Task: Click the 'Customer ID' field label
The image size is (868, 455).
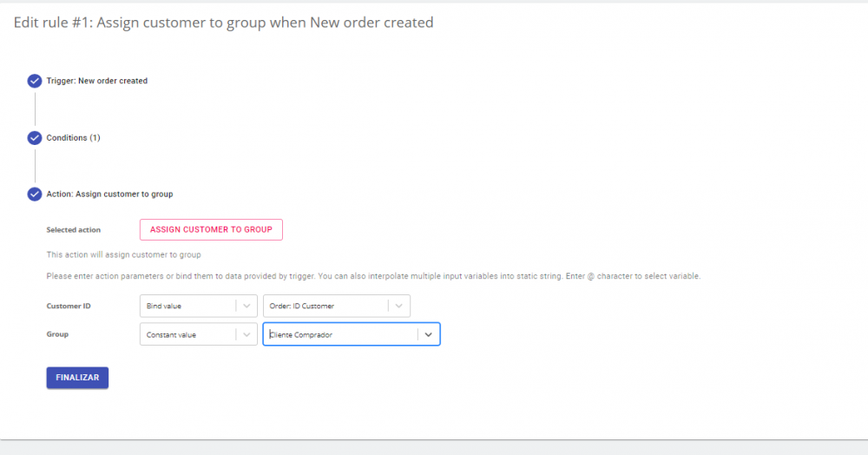Action: pos(69,307)
